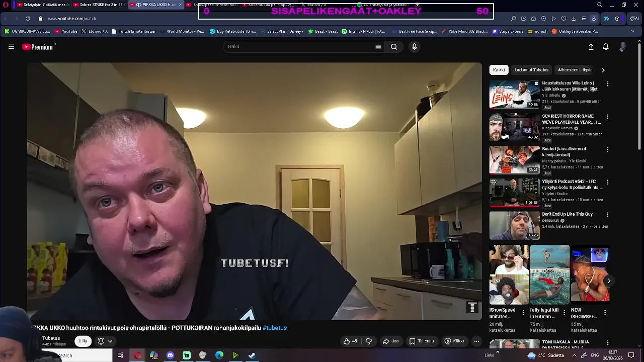Open the create/upload video icon

click(591, 47)
